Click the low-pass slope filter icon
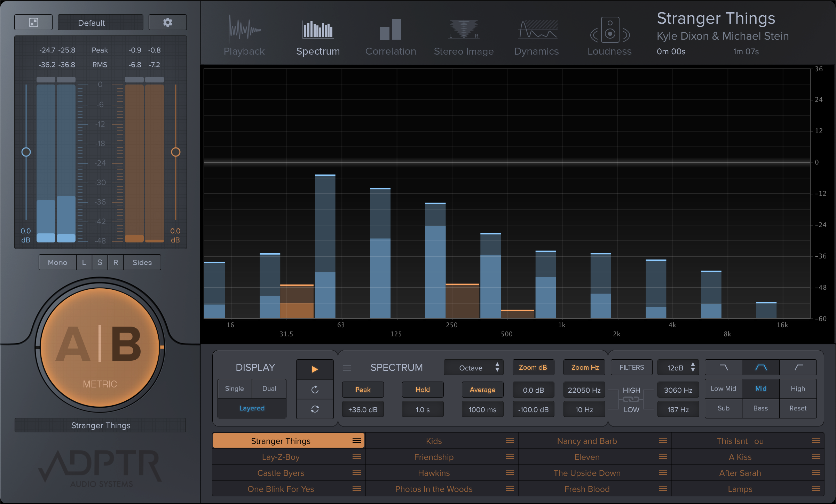836x504 pixels. click(x=723, y=367)
